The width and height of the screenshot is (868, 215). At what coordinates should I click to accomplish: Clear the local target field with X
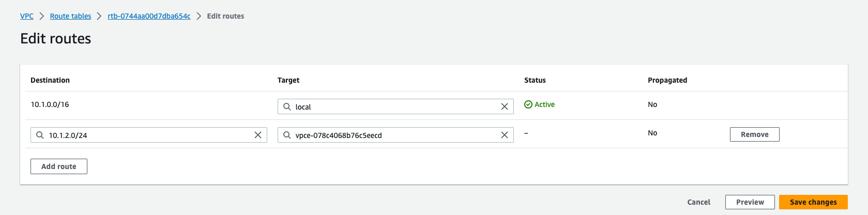tap(505, 106)
